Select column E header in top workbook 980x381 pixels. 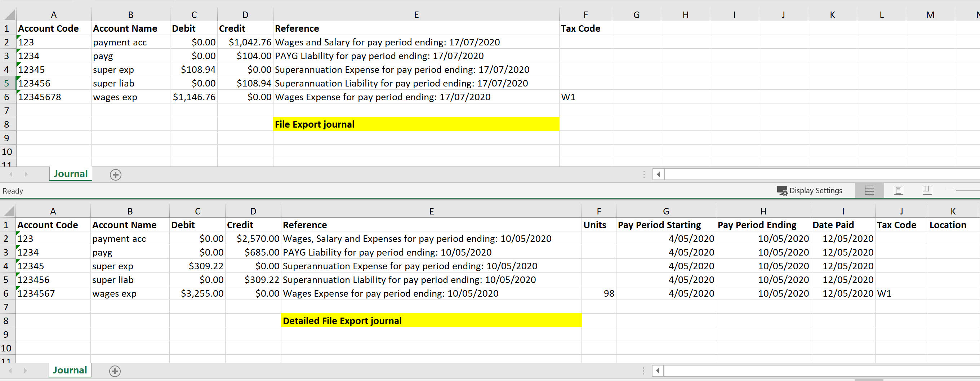(416, 15)
